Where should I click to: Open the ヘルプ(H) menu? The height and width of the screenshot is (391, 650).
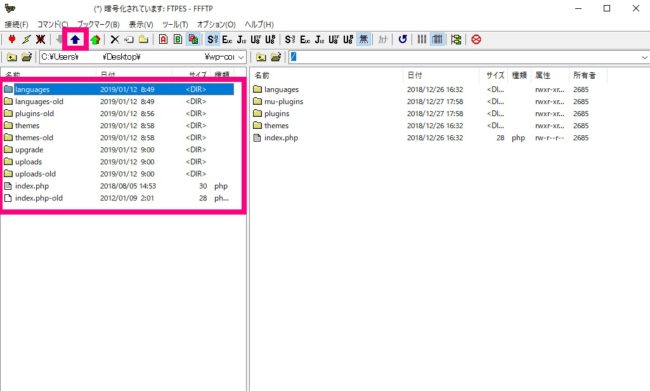(259, 24)
